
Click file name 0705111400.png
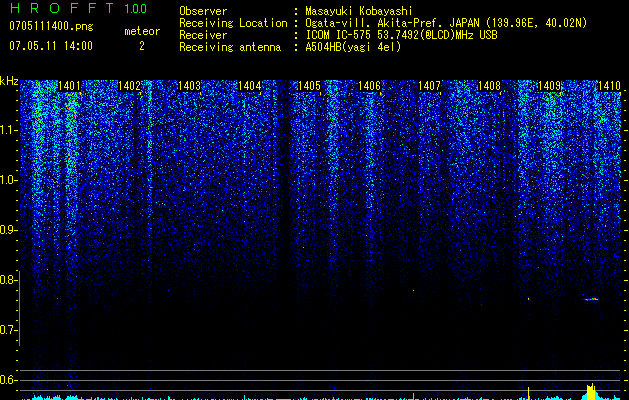[51, 27]
